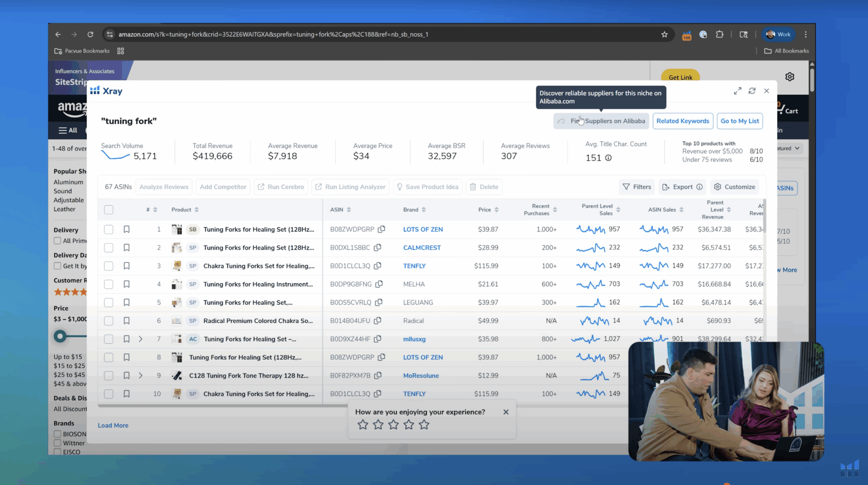Image resolution: width=868 pixels, height=485 pixels.
Task: Tick the select-all checkbox in table header
Action: coord(108,210)
